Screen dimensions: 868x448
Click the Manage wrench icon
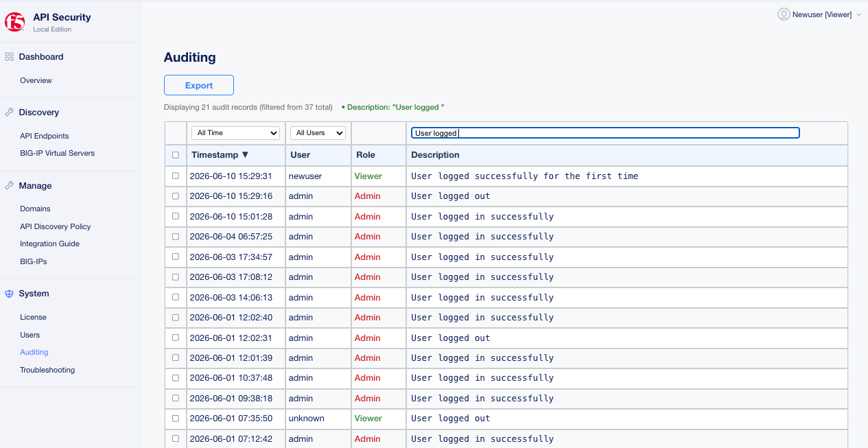click(9, 186)
